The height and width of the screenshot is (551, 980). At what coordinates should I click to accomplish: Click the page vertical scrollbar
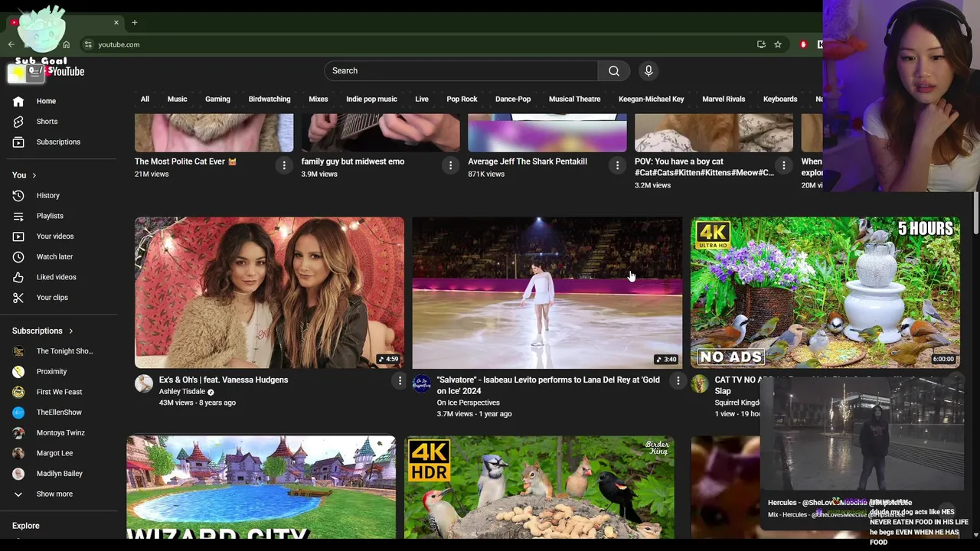tap(975, 214)
